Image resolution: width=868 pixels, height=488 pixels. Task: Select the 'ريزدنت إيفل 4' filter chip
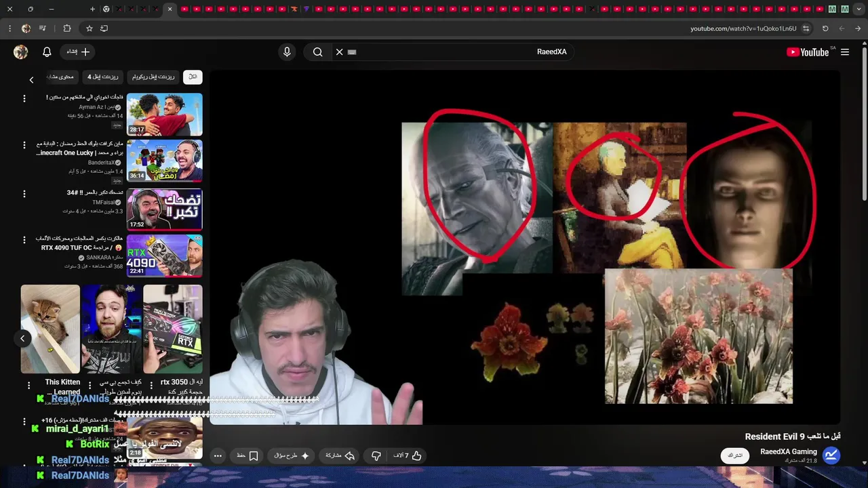[x=102, y=77]
